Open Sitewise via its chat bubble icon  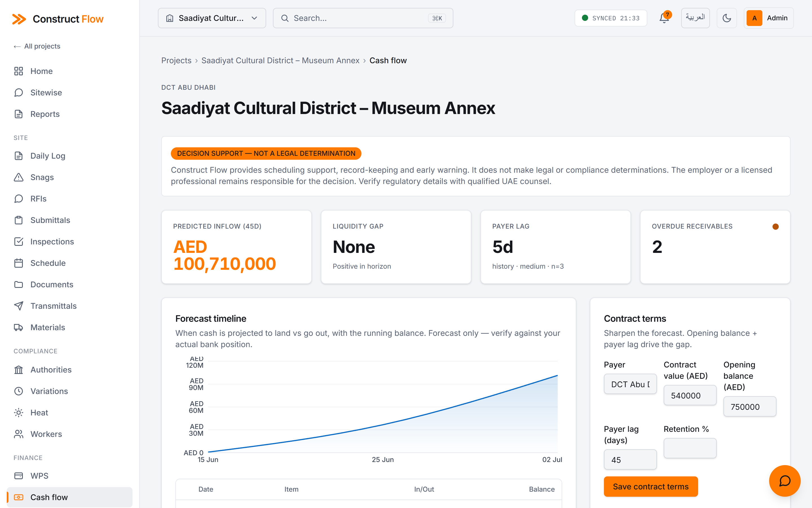(18, 93)
